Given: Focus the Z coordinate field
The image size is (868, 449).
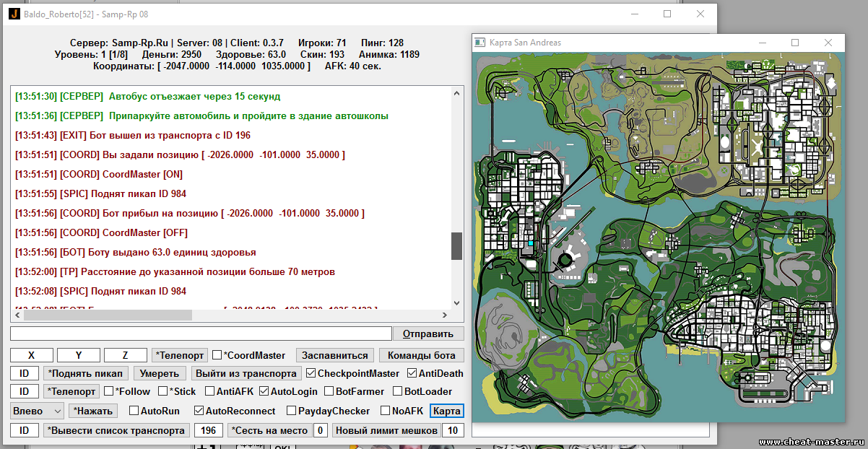Looking at the screenshot, I should [x=125, y=355].
